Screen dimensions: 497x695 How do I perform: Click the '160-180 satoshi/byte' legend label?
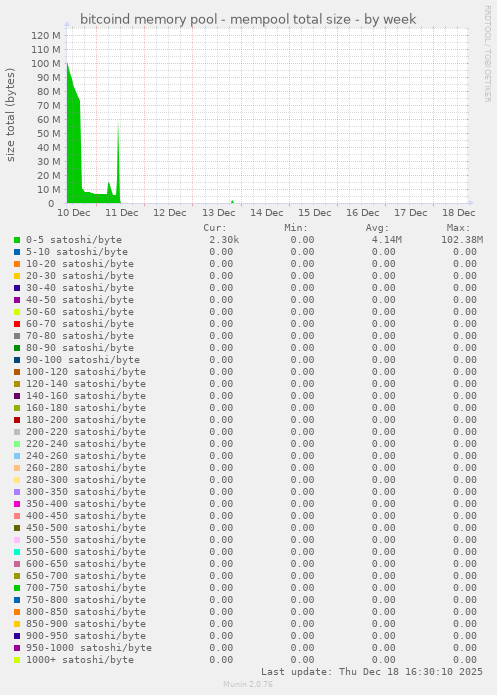pyautogui.click(x=86, y=407)
